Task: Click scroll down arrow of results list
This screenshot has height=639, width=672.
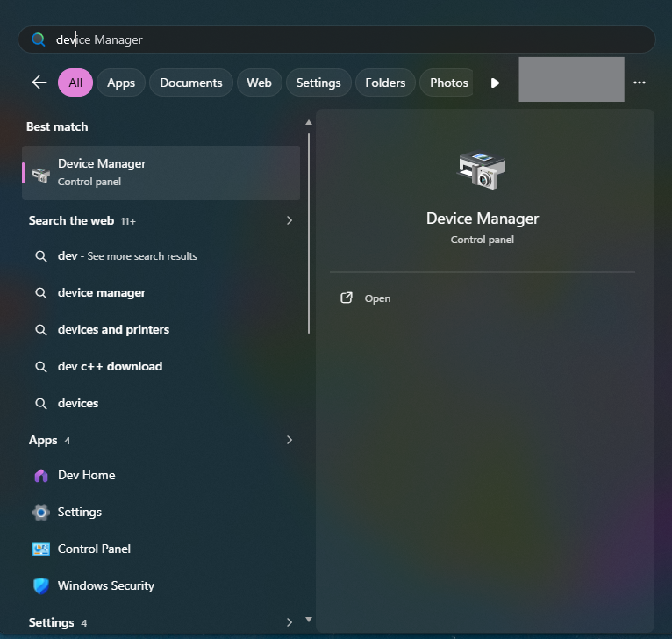Action: pos(309,620)
